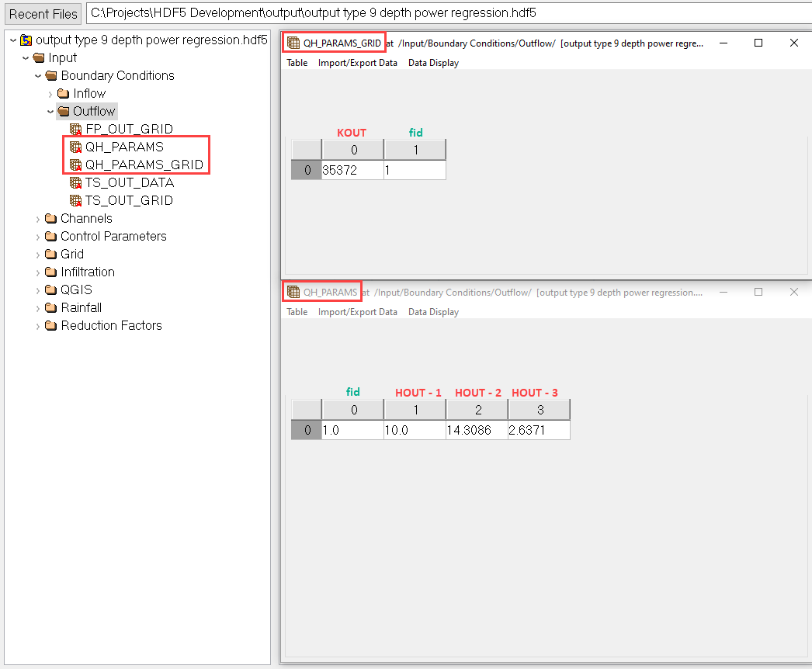
Task: Expand the Control Parameters group
Action: click(37, 237)
